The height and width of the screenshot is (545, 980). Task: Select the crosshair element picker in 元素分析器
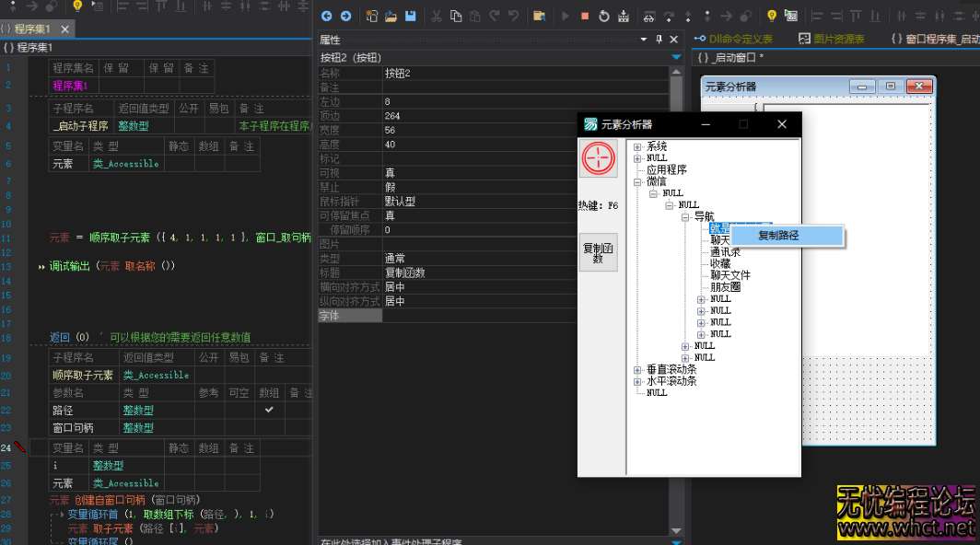[599, 158]
